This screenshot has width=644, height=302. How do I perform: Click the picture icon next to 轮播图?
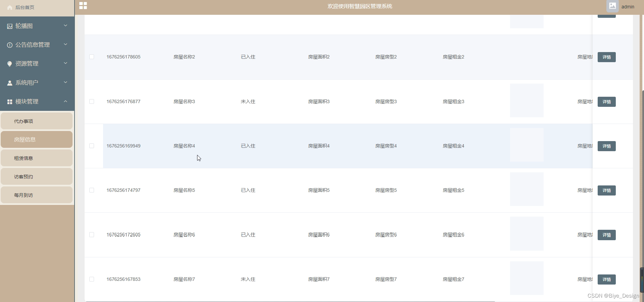(x=10, y=26)
